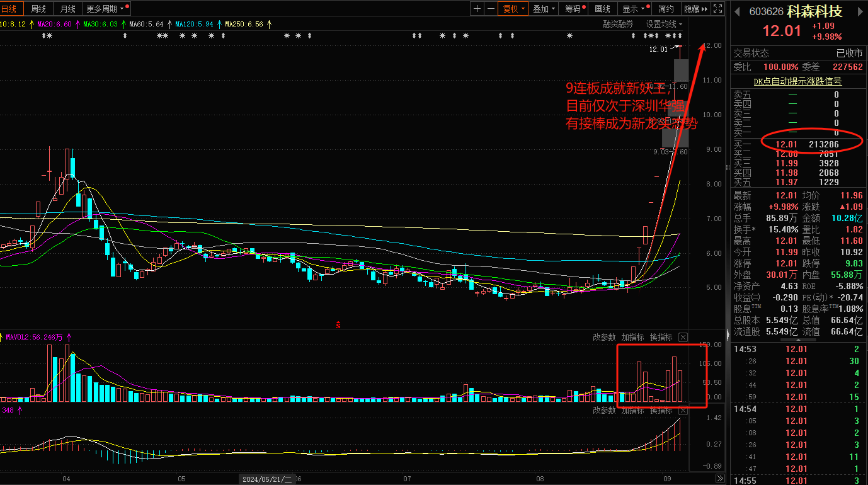Activate 画线 drawing tools
868x485 pixels.
(x=603, y=8)
